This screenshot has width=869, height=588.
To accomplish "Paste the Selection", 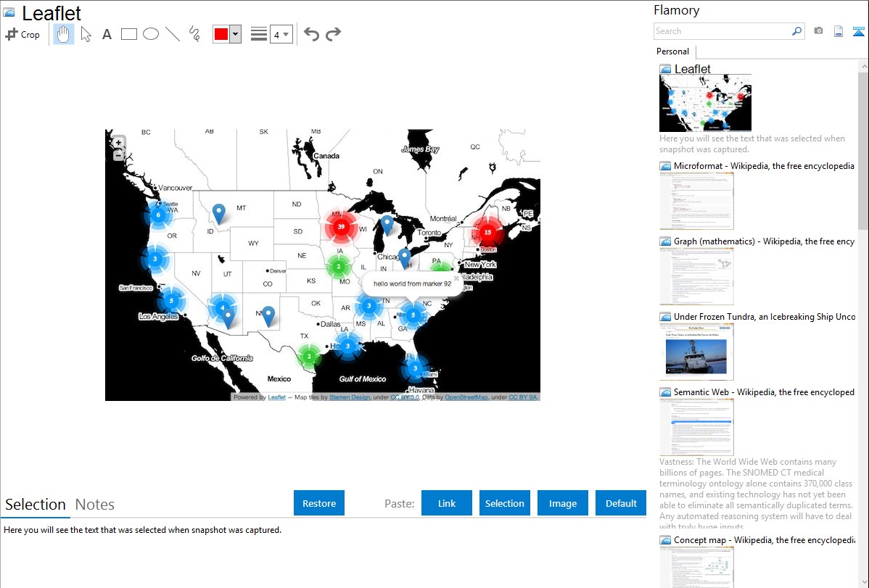I will (x=505, y=503).
